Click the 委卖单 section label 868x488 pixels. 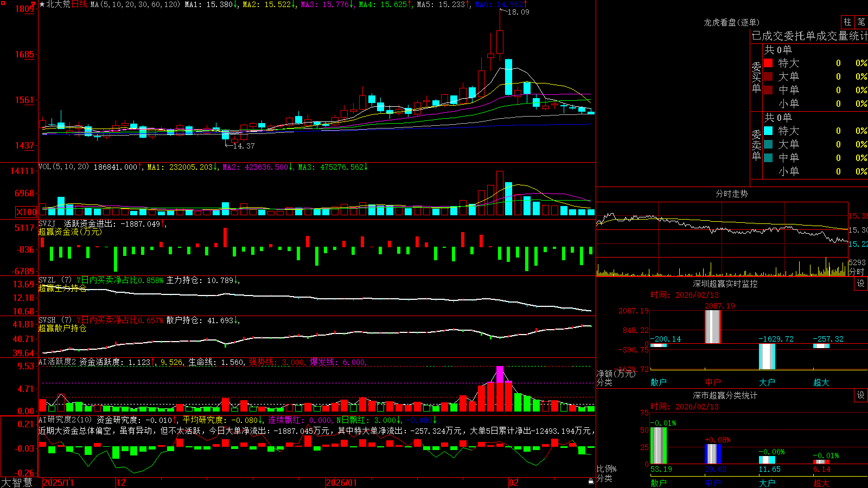click(756, 145)
